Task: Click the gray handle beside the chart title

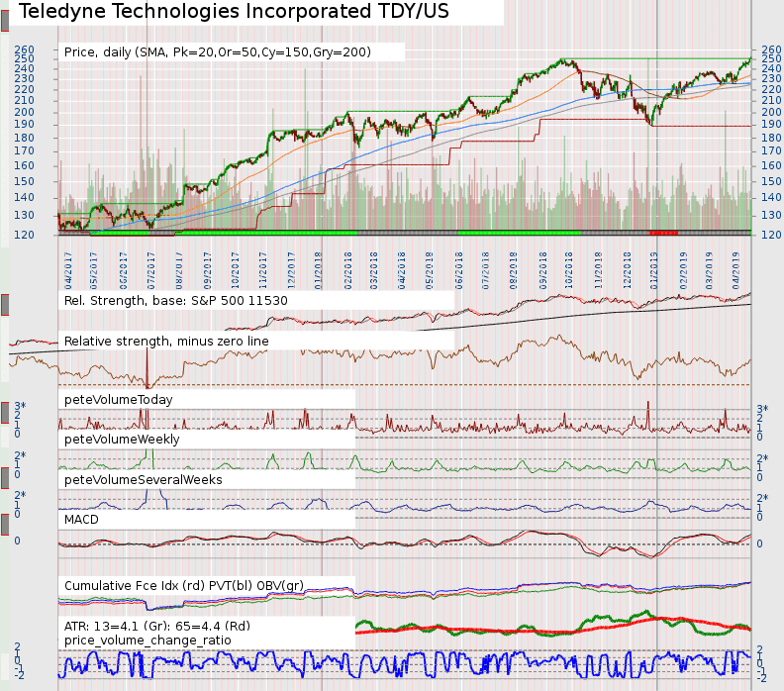Action: 5,21
